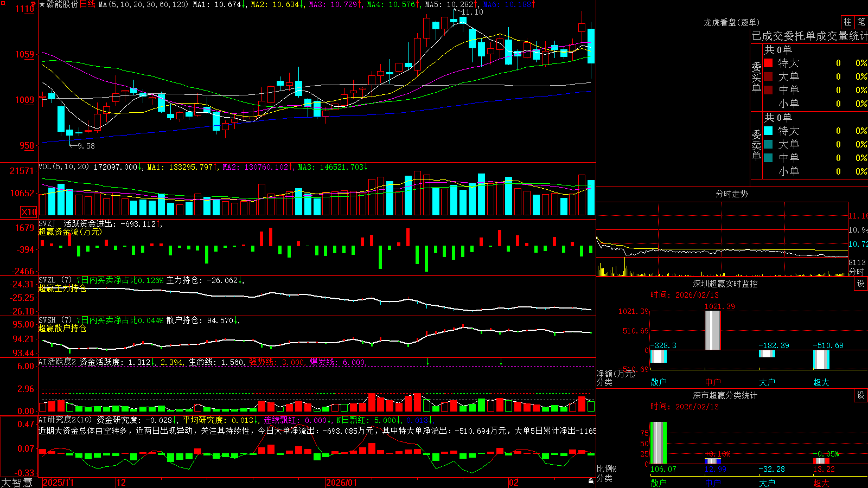Click the SVZL (7) indicator name
Image resolution: width=868 pixels, height=488 pixels.
coord(55,280)
